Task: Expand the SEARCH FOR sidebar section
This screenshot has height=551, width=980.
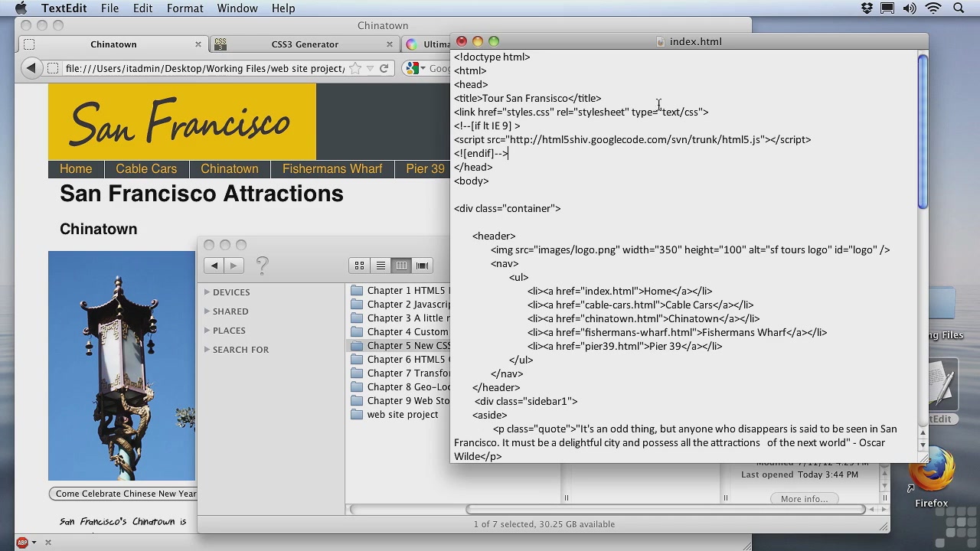Action: (x=207, y=350)
